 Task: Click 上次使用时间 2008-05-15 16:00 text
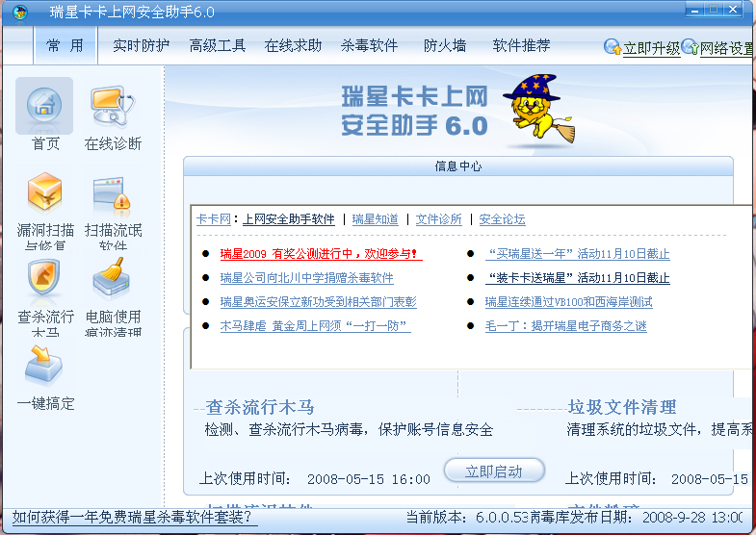[x=314, y=479]
